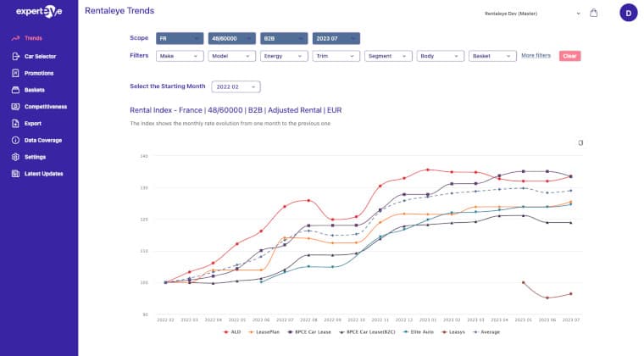Click the Export icon in sidebar
This screenshot has height=356, width=644.
point(15,123)
